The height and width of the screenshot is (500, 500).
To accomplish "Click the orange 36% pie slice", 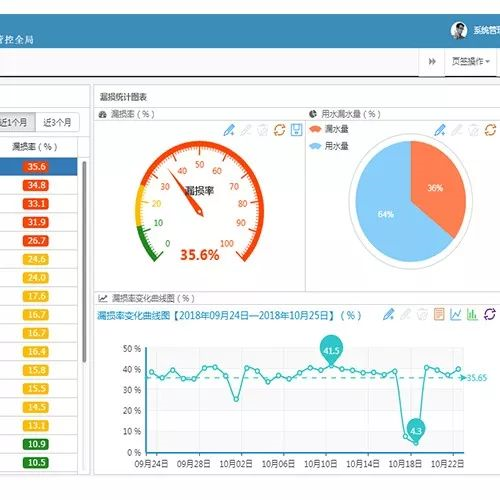I will [437, 187].
